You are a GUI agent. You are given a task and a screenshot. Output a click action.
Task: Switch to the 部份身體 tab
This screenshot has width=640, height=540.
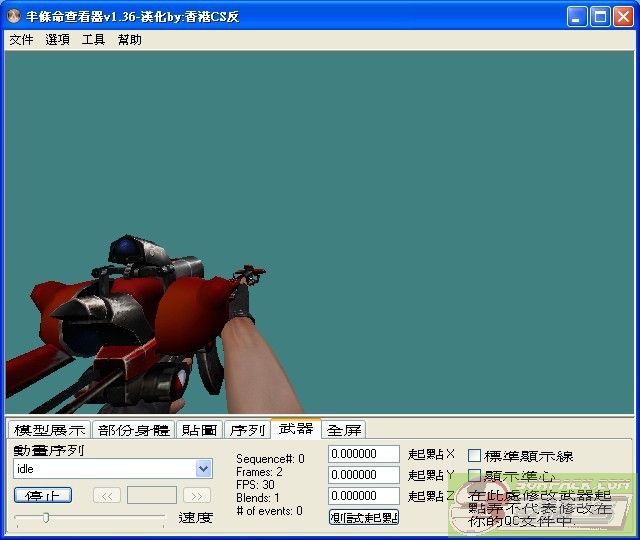coord(134,430)
